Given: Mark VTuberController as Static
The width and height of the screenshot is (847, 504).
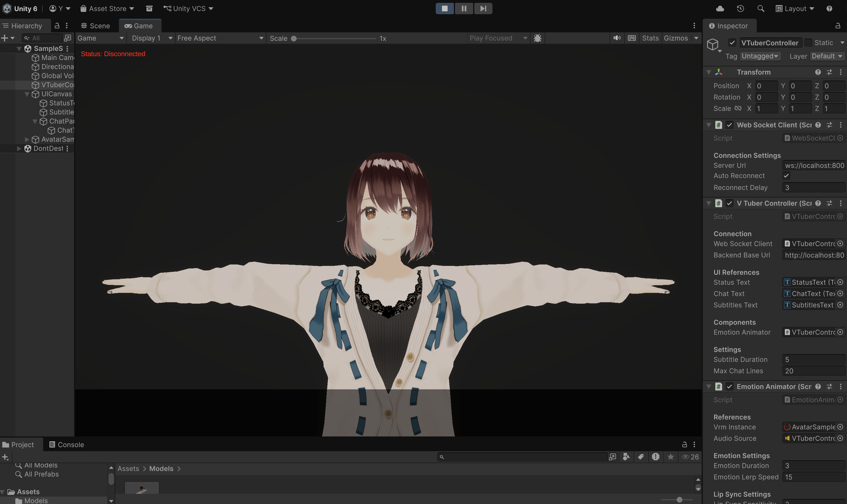Looking at the screenshot, I should point(809,42).
